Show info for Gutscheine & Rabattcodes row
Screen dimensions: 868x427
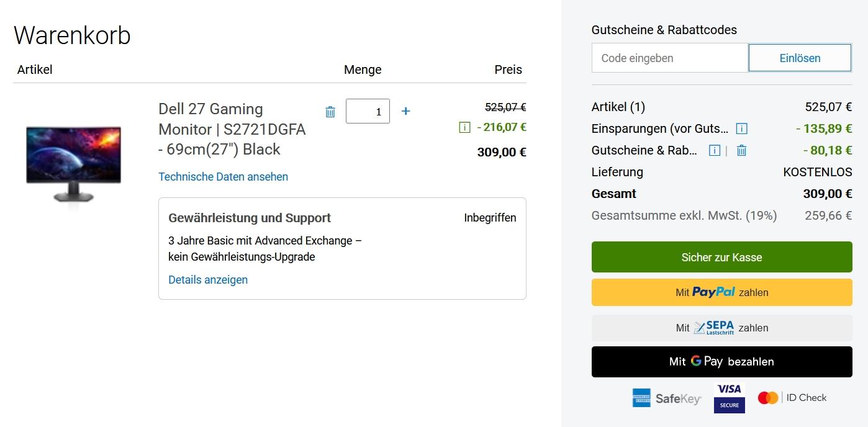[x=714, y=150]
